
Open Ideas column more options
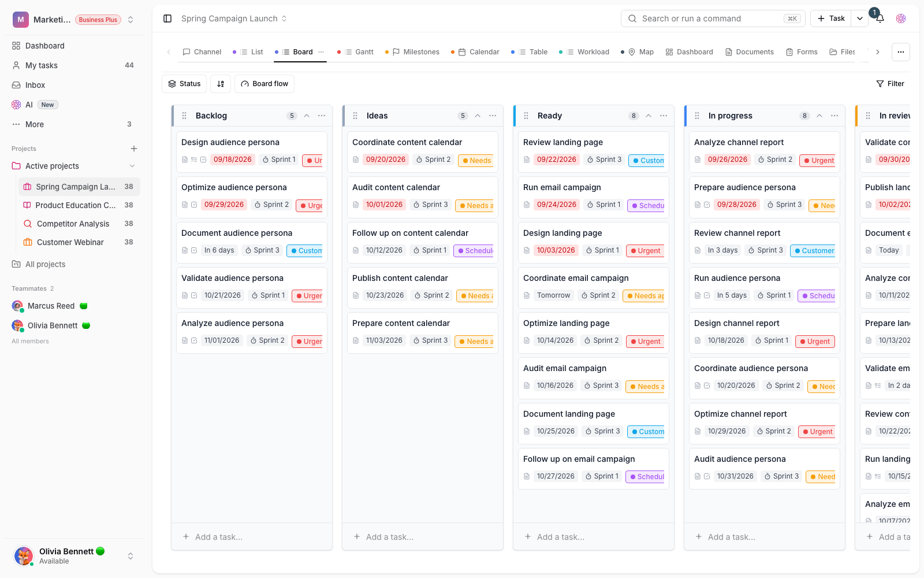493,116
